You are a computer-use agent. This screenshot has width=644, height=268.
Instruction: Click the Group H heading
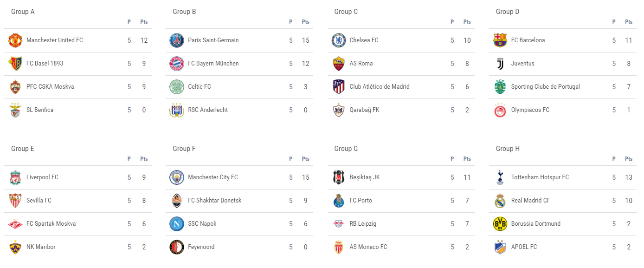click(508, 149)
